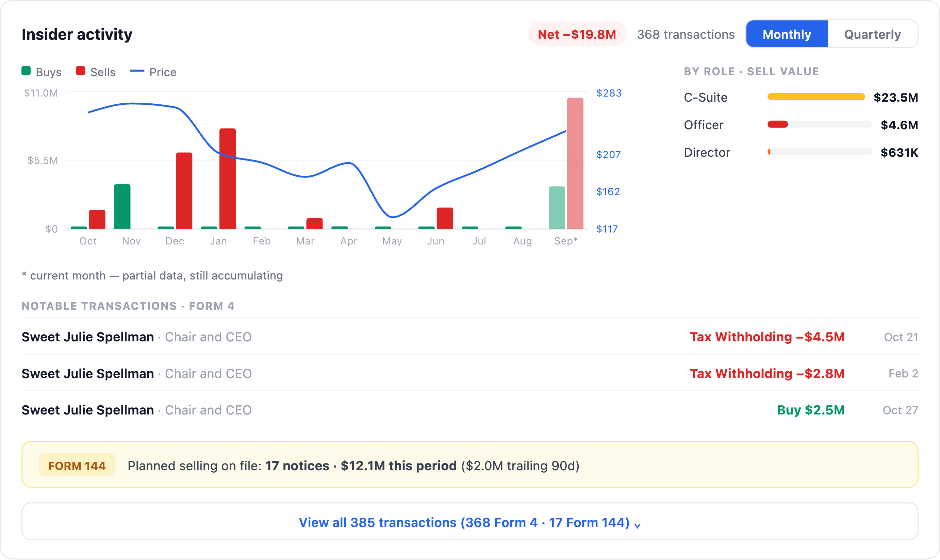
Task: Click the May axis label
Action: [x=392, y=241]
